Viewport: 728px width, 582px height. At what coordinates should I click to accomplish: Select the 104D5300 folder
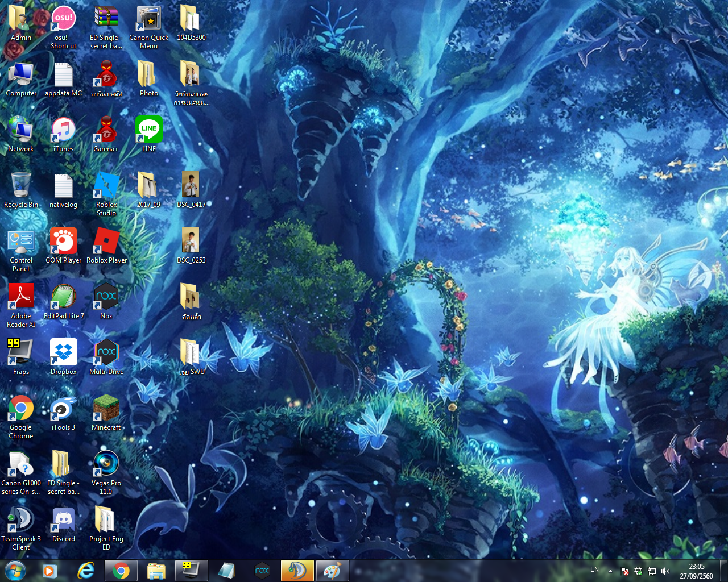point(191,23)
